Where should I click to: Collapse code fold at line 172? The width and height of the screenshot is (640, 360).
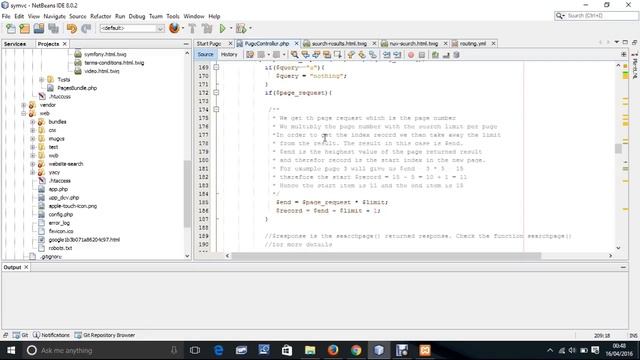point(216,93)
